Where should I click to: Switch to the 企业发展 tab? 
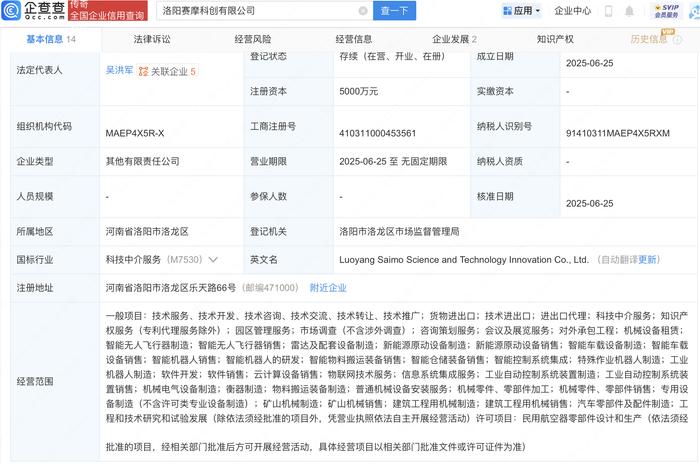[454, 39]
